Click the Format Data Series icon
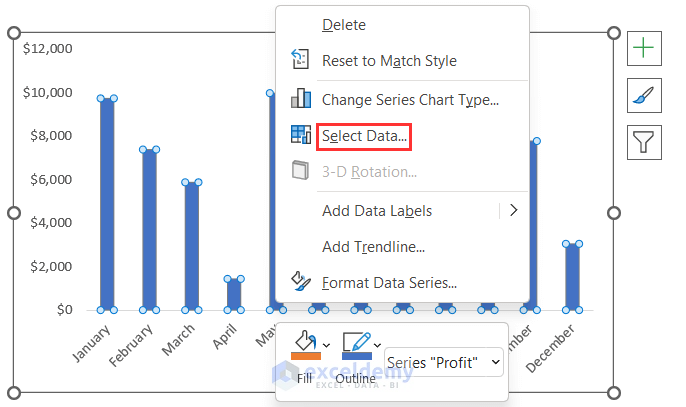 [300, 283]
